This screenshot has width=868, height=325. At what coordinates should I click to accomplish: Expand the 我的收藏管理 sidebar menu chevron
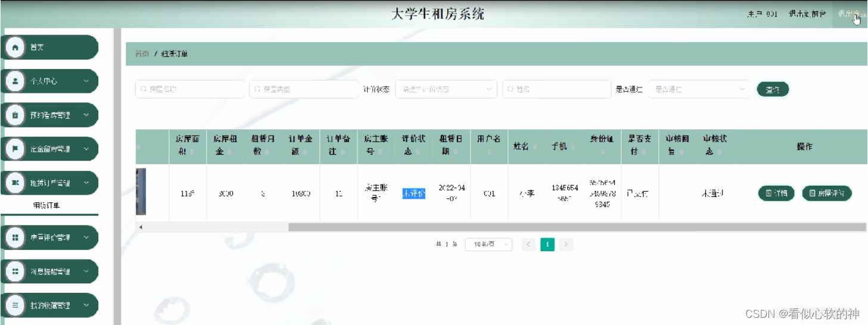[86, 305]
